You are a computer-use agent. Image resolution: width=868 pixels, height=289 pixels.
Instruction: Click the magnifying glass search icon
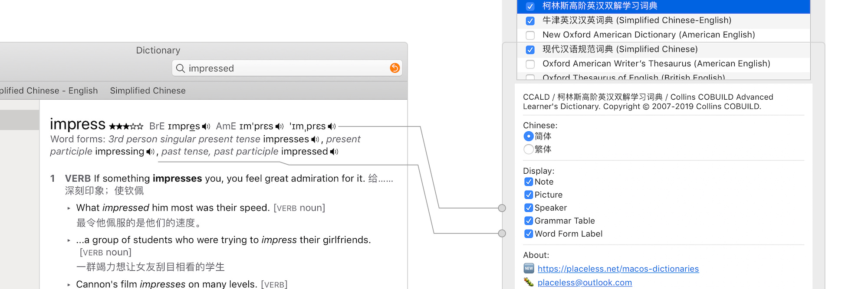[181, 68]
